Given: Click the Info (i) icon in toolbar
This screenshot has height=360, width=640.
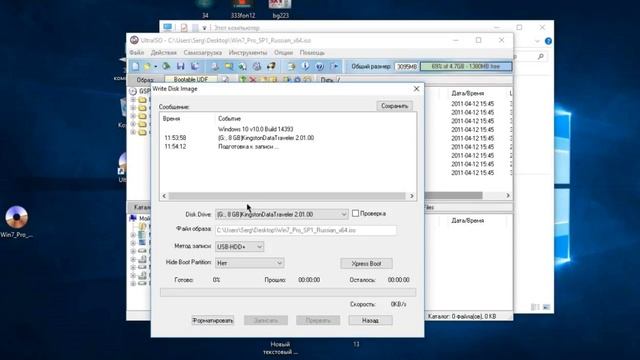Looking at the screenshot, I should pyautogui.click(x=305, y=66).
